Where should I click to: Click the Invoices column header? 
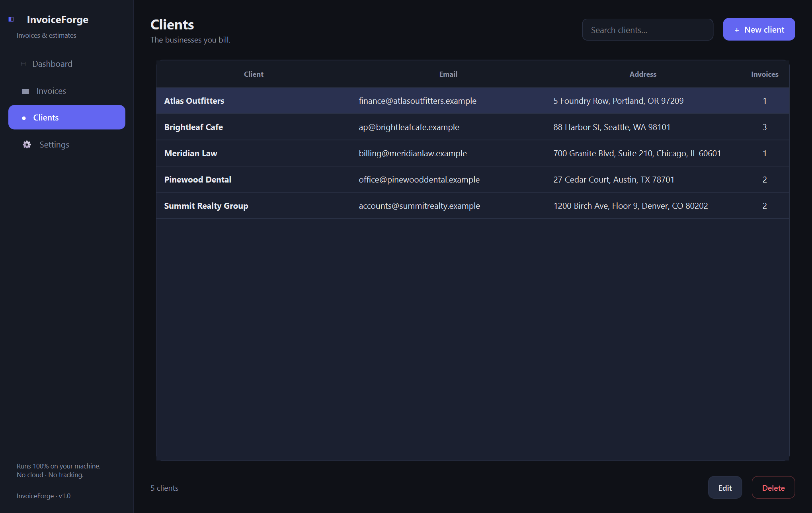[765, 74]
